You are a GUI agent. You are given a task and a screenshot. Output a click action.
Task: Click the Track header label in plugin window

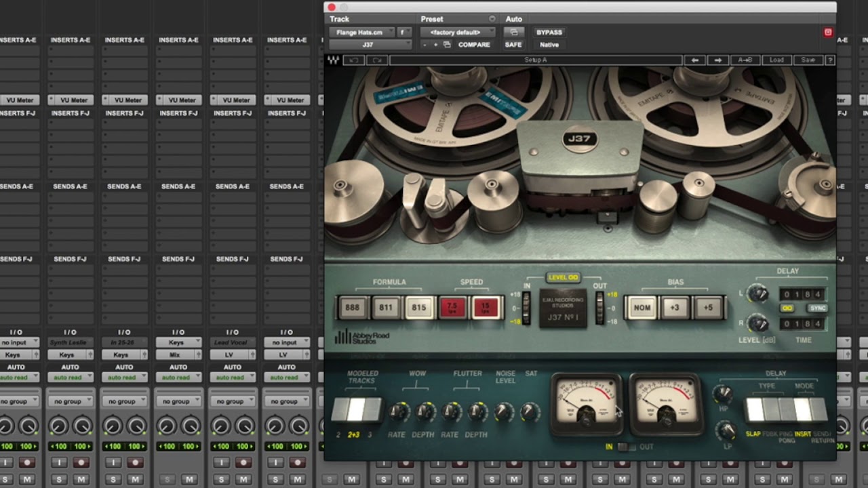click(340, 19)
